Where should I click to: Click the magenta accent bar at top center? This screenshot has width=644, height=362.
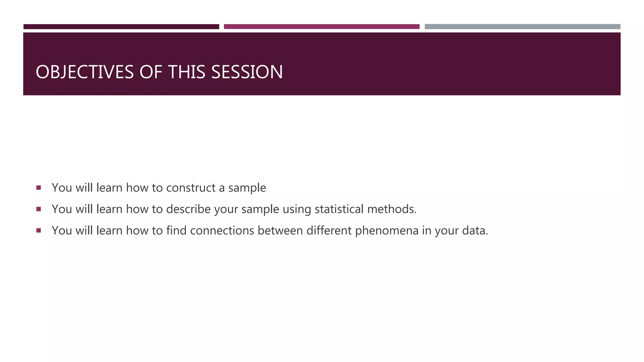[321, 27]
